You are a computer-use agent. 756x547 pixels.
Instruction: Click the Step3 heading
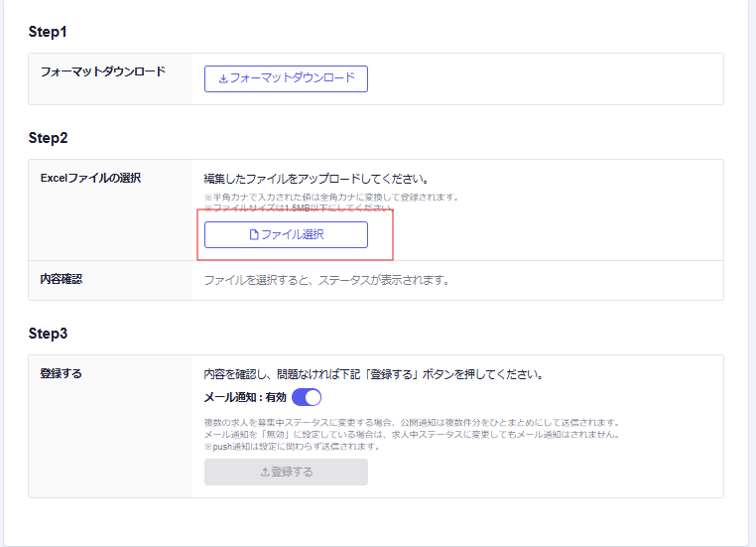click(x=48, y=334)
